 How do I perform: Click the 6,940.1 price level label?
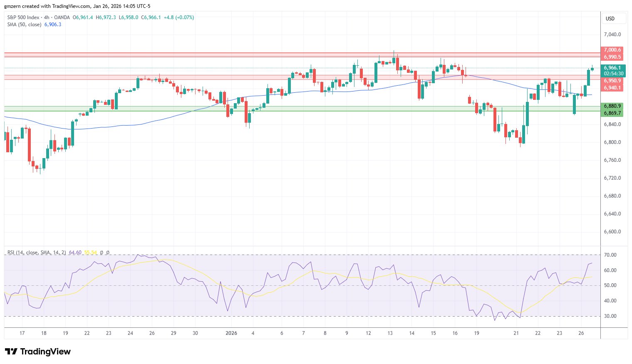click(x=612, y=88)
